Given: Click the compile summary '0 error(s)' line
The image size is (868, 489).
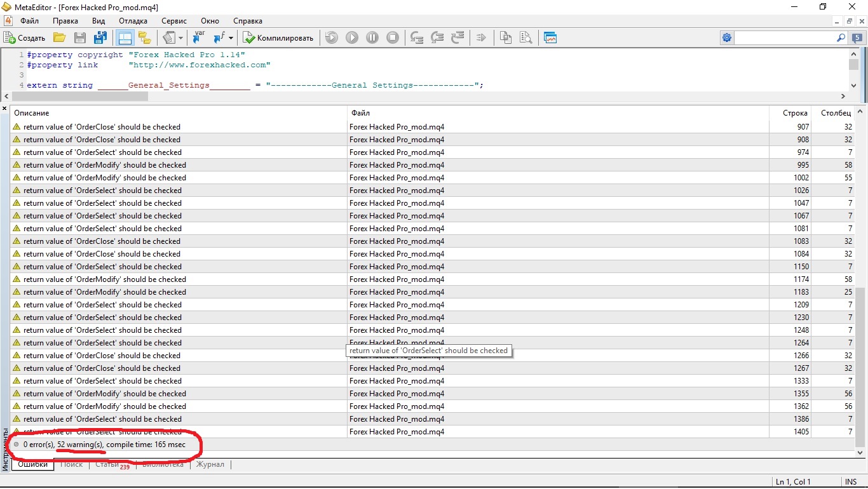Looking at the screenshot, I should tap(433, 444).
